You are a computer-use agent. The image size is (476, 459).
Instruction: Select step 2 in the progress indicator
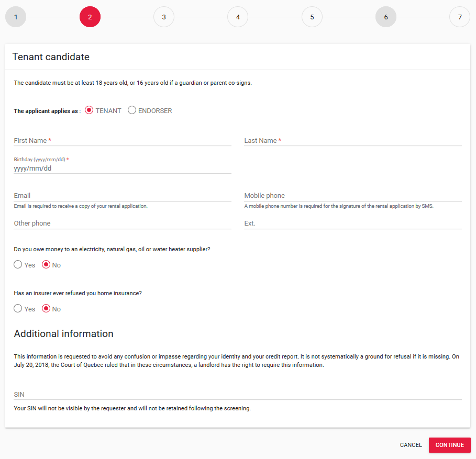[90, 17]
